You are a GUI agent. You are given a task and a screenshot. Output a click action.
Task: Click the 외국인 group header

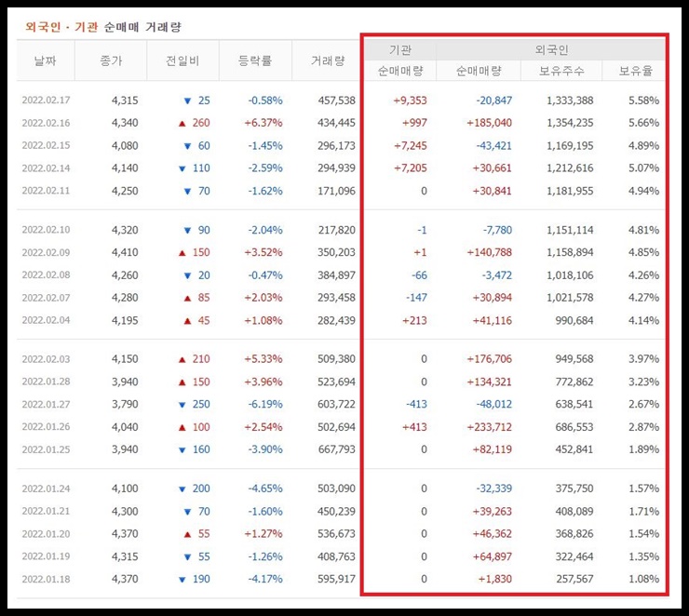[x=551, y=50]
